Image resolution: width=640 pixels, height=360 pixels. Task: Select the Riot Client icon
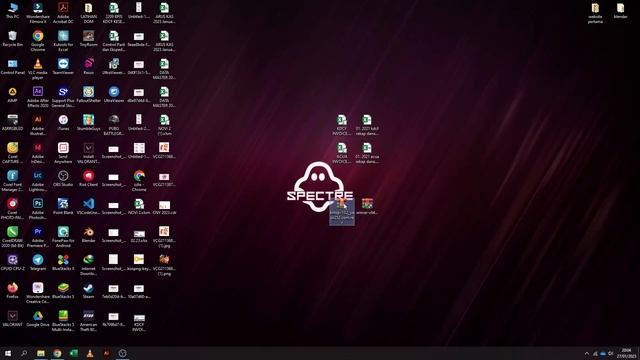[x=89, y=178]
